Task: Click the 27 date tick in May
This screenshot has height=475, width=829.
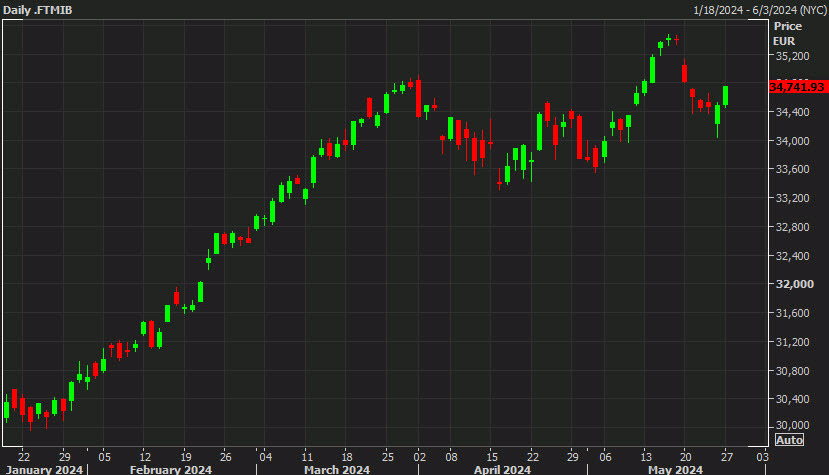Action: [x=727, y=453]
